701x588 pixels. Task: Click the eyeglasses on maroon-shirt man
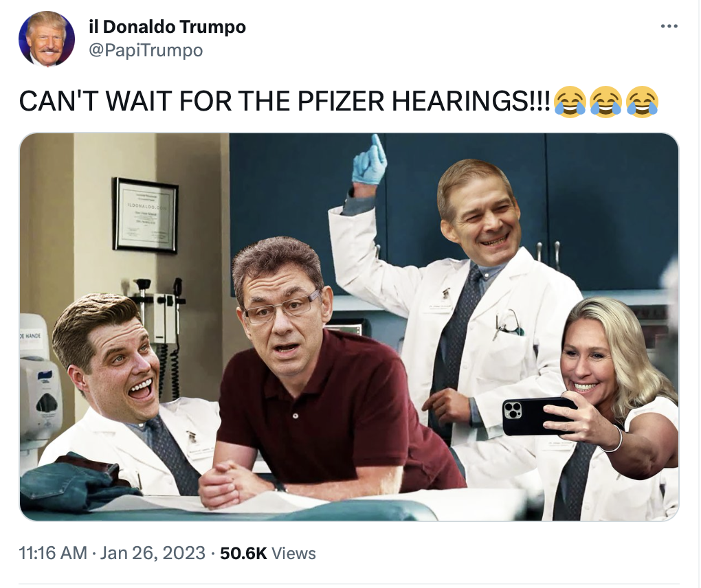point(283,306)
